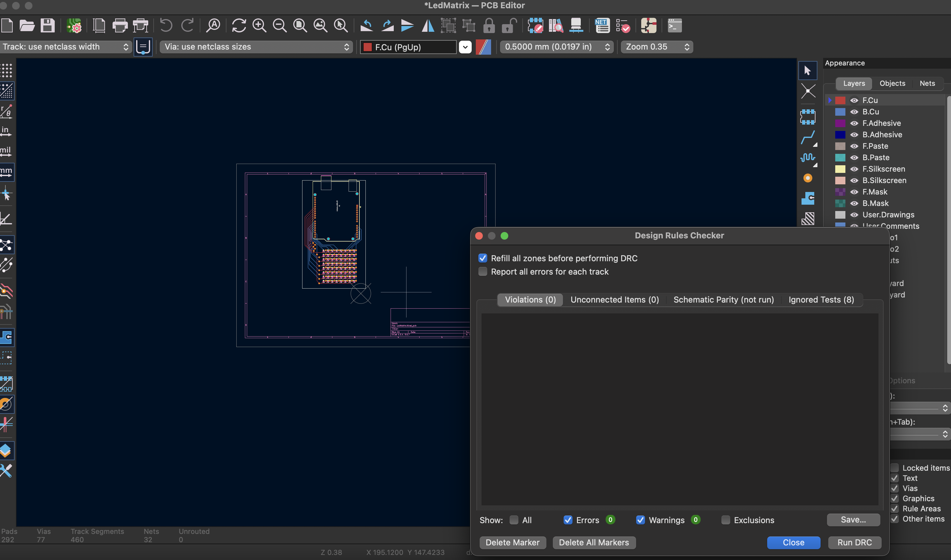Viewport: 951px width, 560px height.
Task: Hide the B.Cu layer with eye icon
Action: [x=854, y=112]
